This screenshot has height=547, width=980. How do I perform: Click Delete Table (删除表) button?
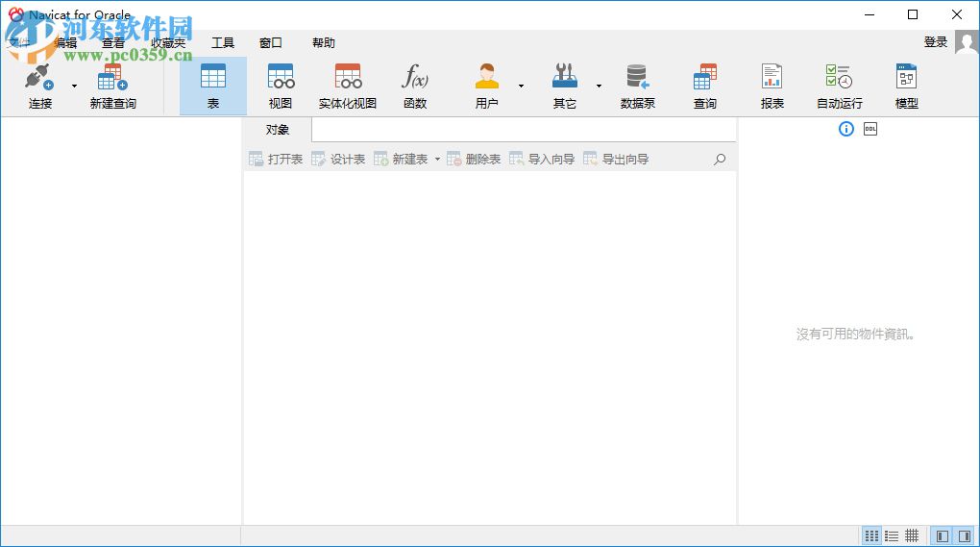(x=474, y=160)
